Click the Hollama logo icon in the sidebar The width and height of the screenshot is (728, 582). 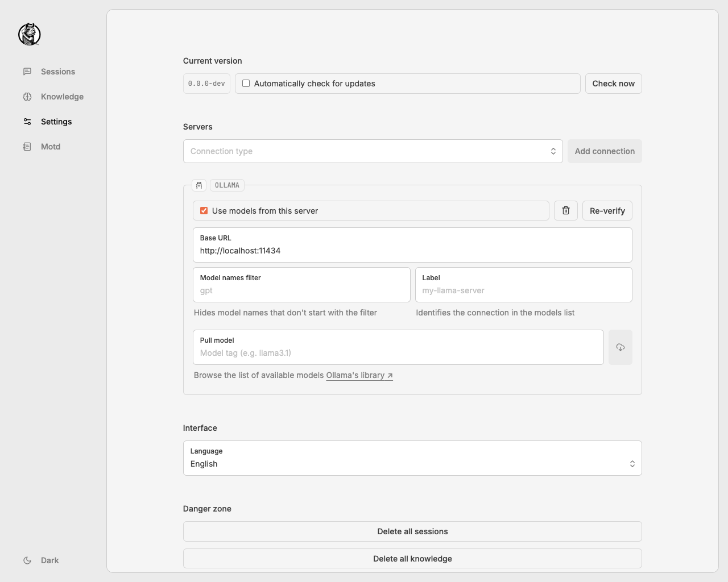pos(30,34)
